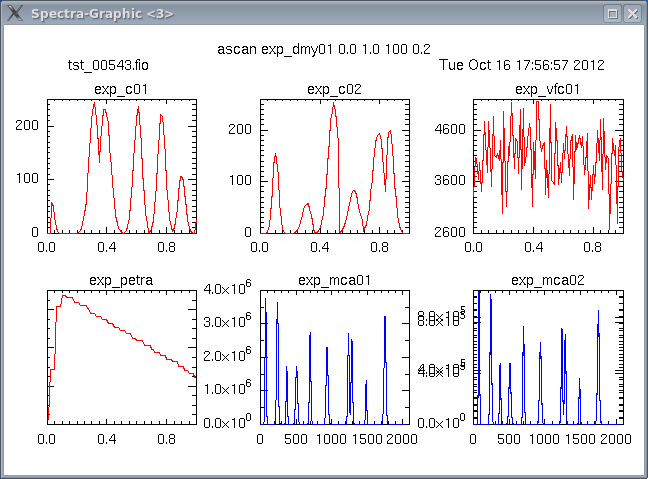The image size is (648, 479).
Task: Click the Spectra-Graphic <3> window title
Action: 102,14
